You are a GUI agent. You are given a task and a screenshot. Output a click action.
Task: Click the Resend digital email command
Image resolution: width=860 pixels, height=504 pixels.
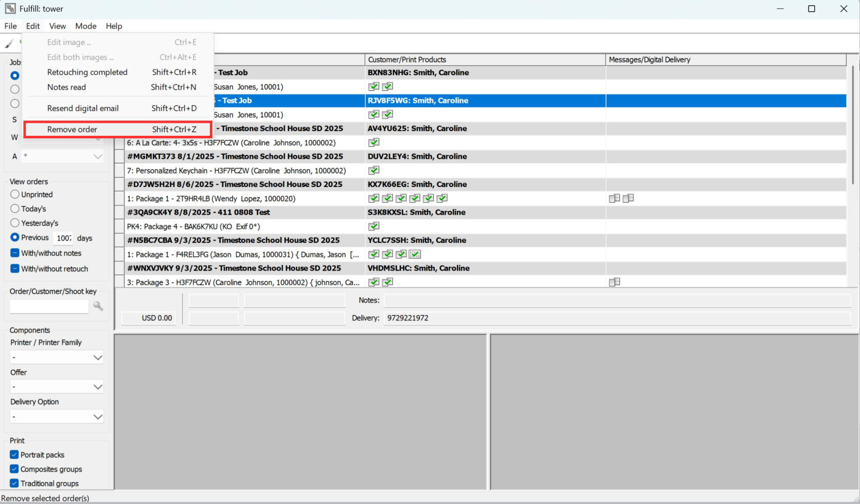coord(82,108)
